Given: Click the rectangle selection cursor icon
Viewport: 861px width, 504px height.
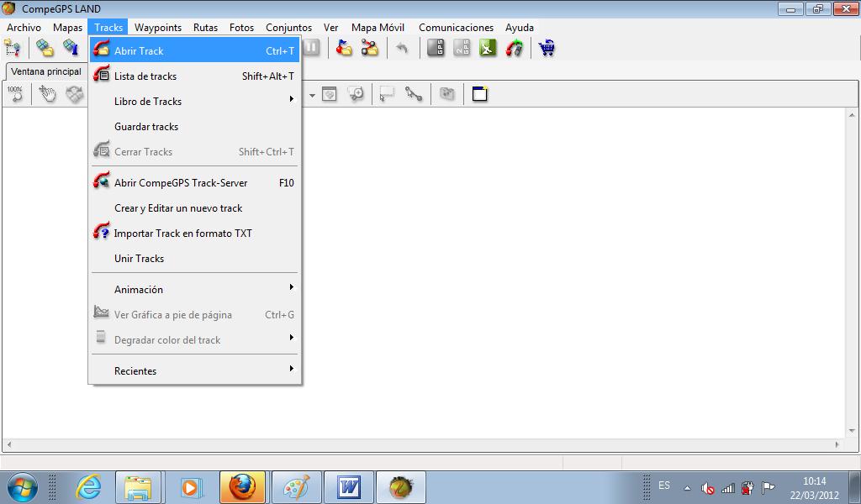Looking at the screenshot, I should pos(387,94).
